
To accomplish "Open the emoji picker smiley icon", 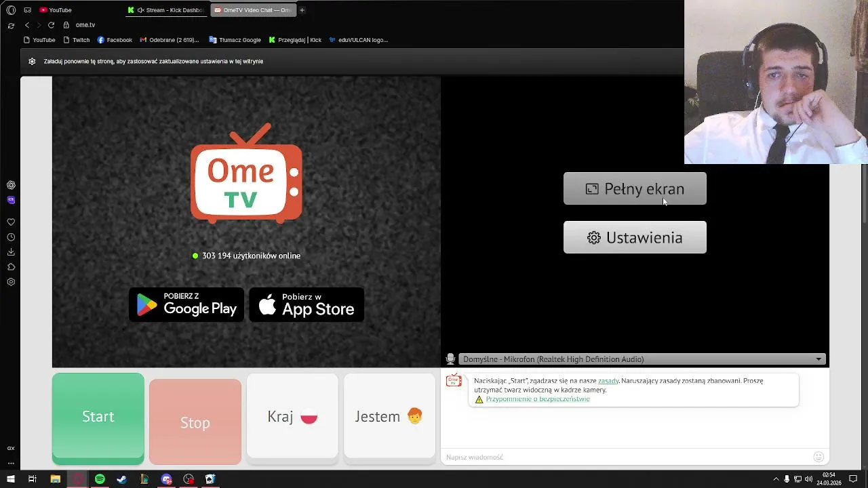I will pos(818,457).
